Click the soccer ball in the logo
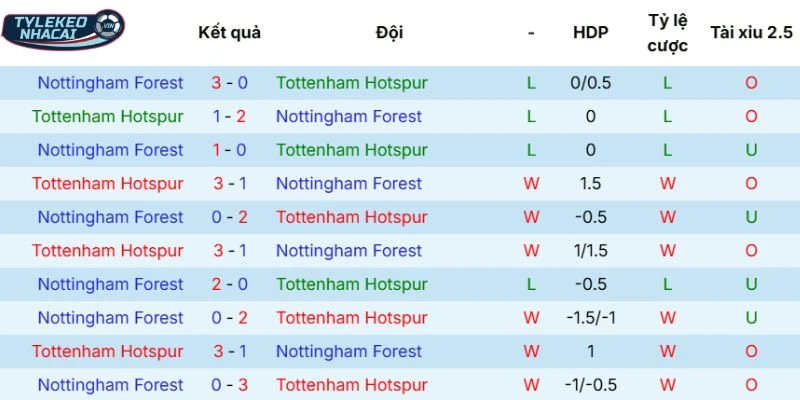This screenshot has width=800, height=400. tap(108, 22)
